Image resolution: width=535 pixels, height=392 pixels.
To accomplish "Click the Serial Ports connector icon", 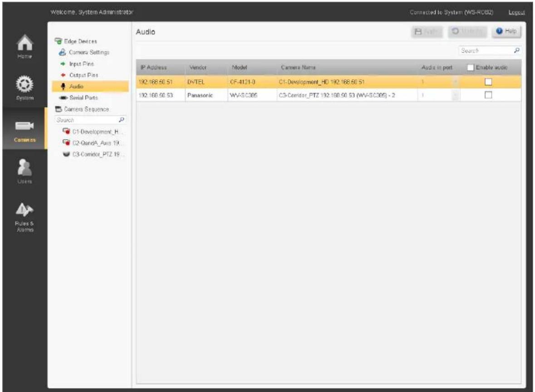I will click(x=63, y=98).
